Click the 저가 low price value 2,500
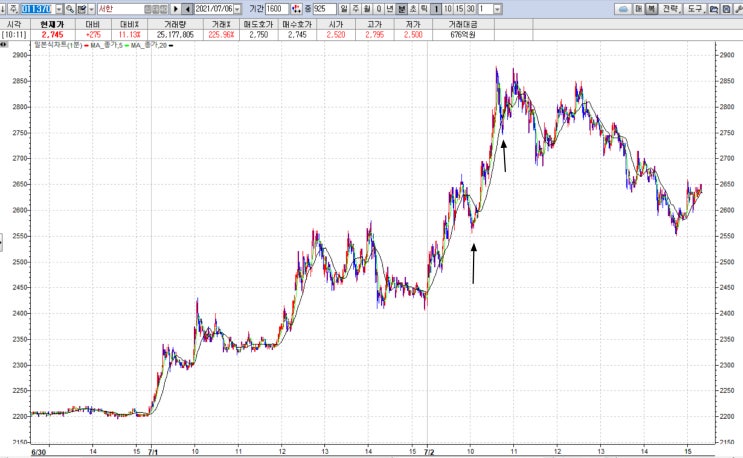Image resolution: width=743 pixels, height=458 pixels. pyautogui.click(x=413, y=35)
